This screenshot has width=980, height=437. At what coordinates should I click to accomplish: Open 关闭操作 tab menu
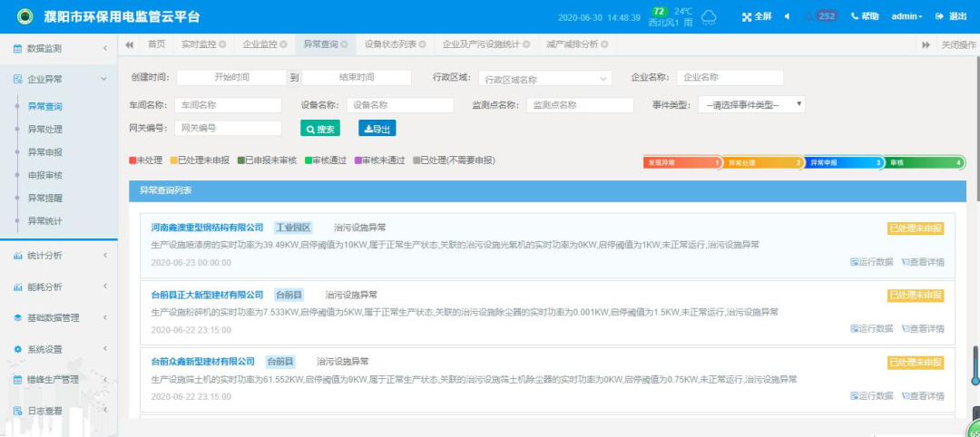959,44
